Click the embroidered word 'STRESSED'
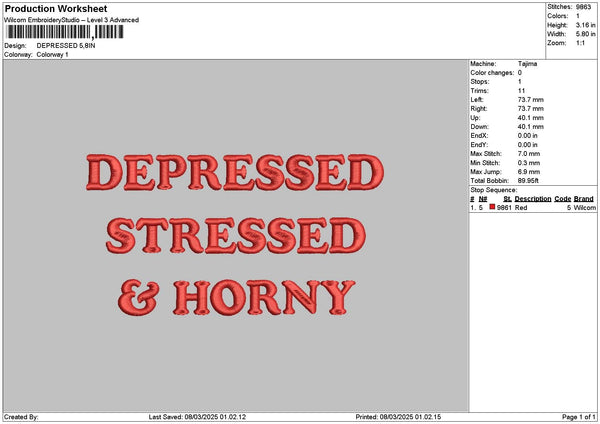Image resolution: width=600 pixels, height=424 pixels. click(236, 235)
